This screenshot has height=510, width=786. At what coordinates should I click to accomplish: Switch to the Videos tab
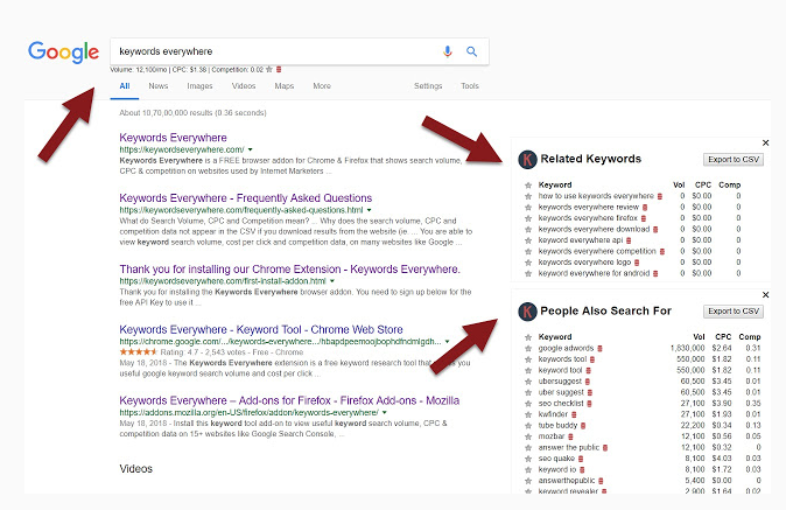(244, 86)
